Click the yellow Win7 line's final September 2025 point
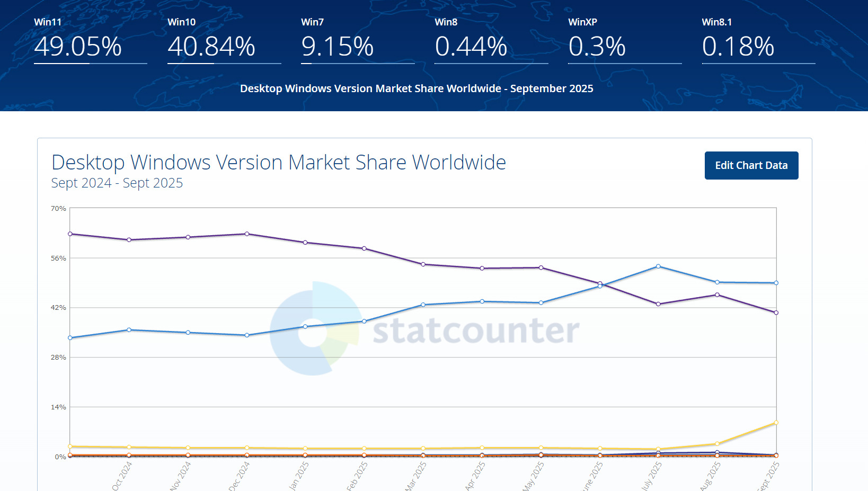 coord(776,423)
